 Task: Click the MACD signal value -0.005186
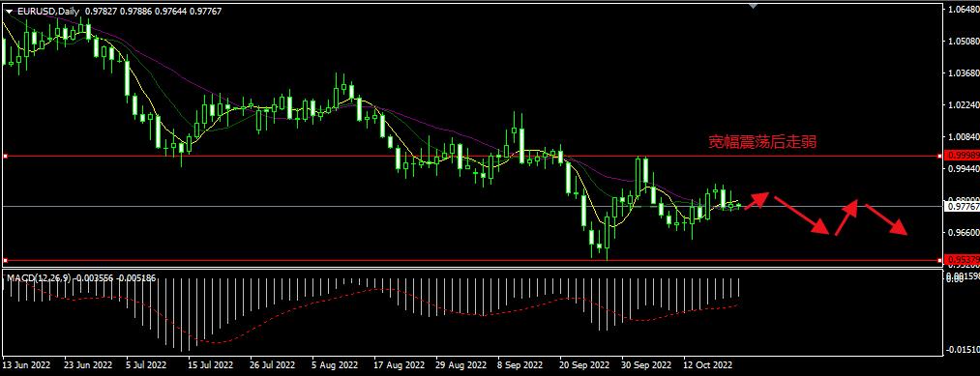pyautogui.click(x=136, y=278)
